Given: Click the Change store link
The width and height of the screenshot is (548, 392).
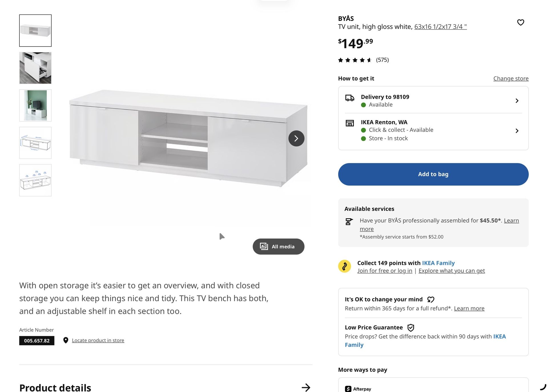Looking at the screenshot, I should tap(511, 78).
